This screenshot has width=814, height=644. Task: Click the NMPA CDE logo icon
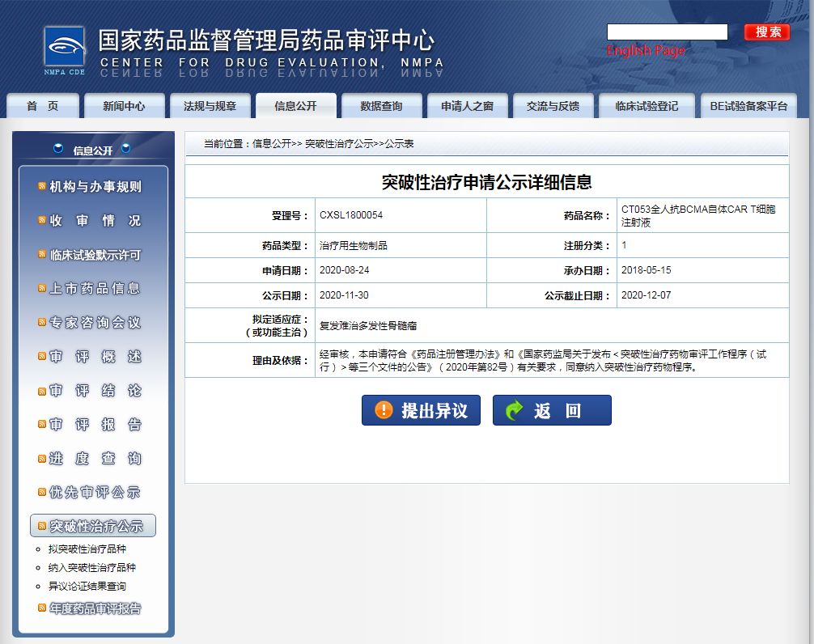click(64, 50)
